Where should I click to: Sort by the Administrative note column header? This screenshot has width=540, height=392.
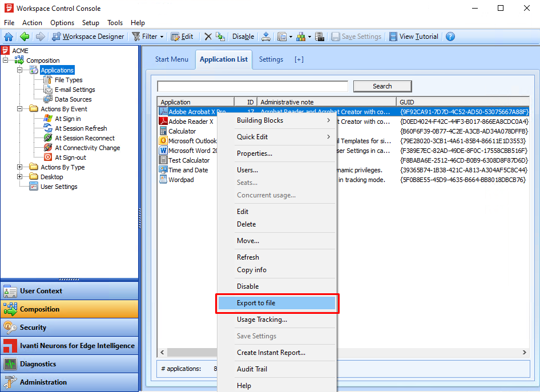(x=327, y=102)
